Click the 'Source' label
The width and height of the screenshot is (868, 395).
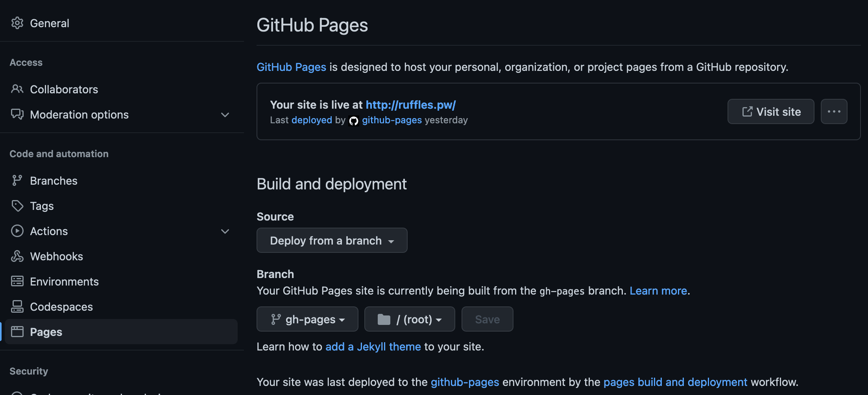coord(275,217)
